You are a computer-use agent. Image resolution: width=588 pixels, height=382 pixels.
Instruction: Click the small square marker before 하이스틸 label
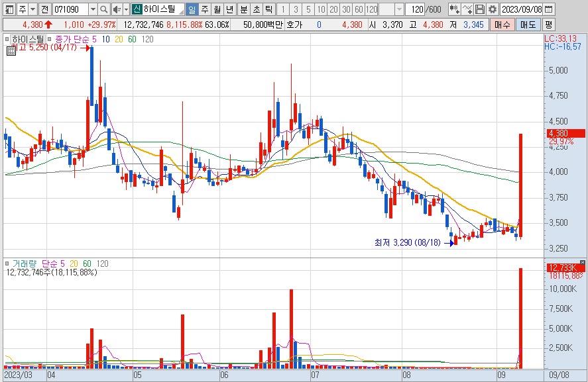[7, 39]
